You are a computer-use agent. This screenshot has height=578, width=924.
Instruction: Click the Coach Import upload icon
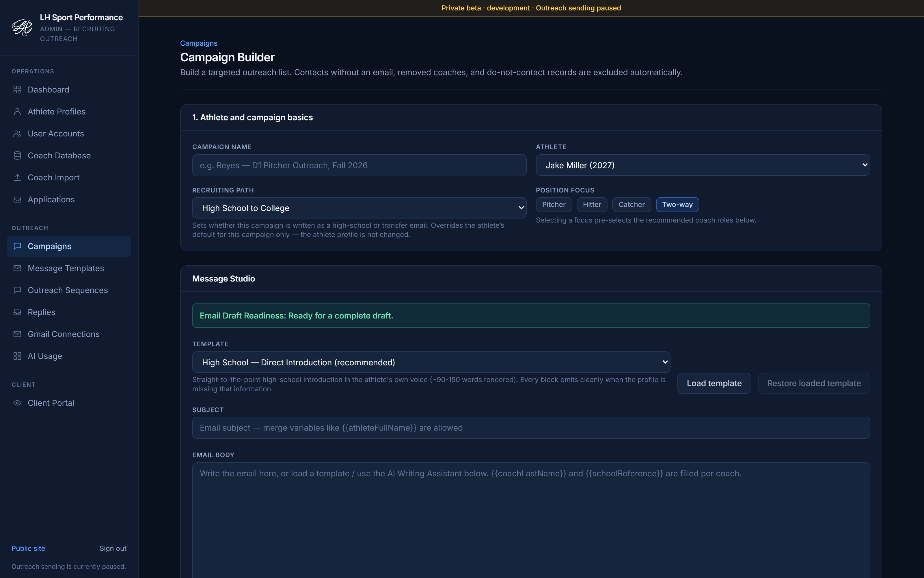(17, 177)
